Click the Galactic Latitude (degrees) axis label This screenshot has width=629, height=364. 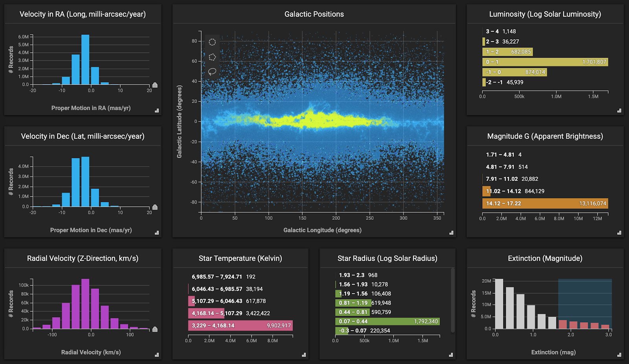click(x=180, y=122)
